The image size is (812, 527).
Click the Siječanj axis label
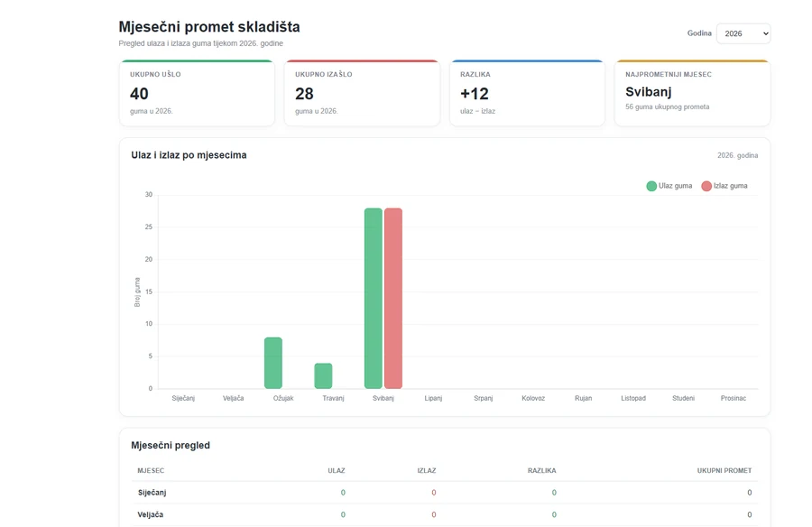coord(183,398)
